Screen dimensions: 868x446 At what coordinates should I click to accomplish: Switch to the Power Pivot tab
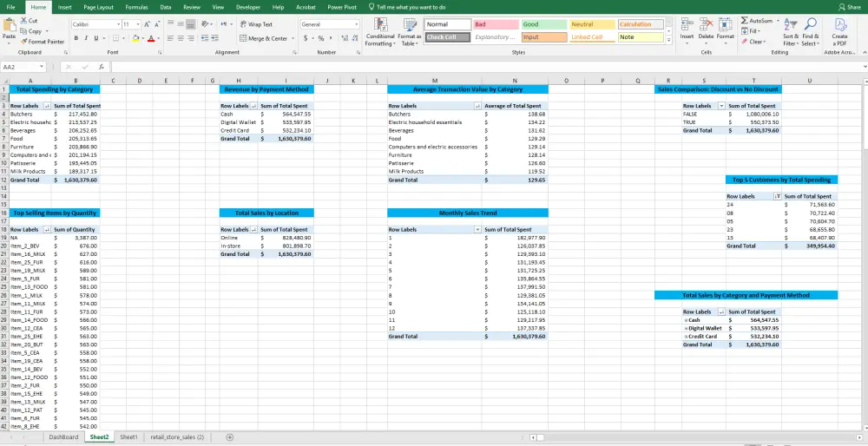click(x=341, y=7)
